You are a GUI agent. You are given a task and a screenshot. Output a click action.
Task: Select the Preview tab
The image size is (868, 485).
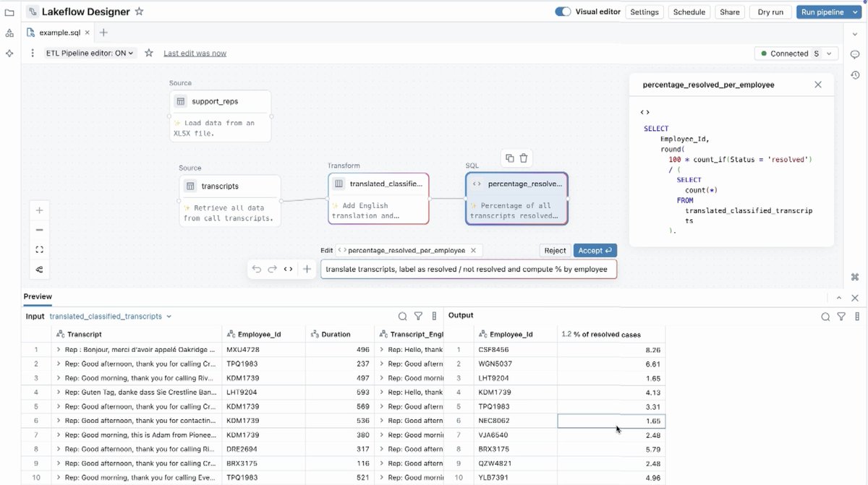click(38, 296)
